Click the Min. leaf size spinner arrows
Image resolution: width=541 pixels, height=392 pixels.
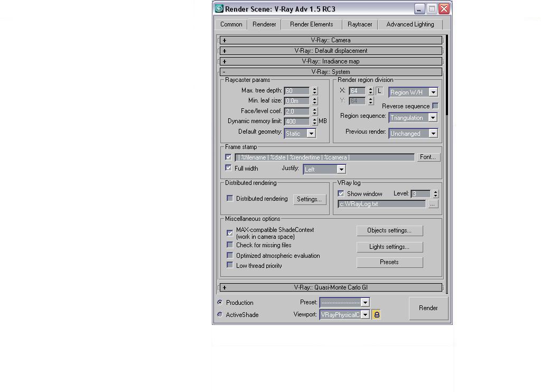tap(314, 101)
